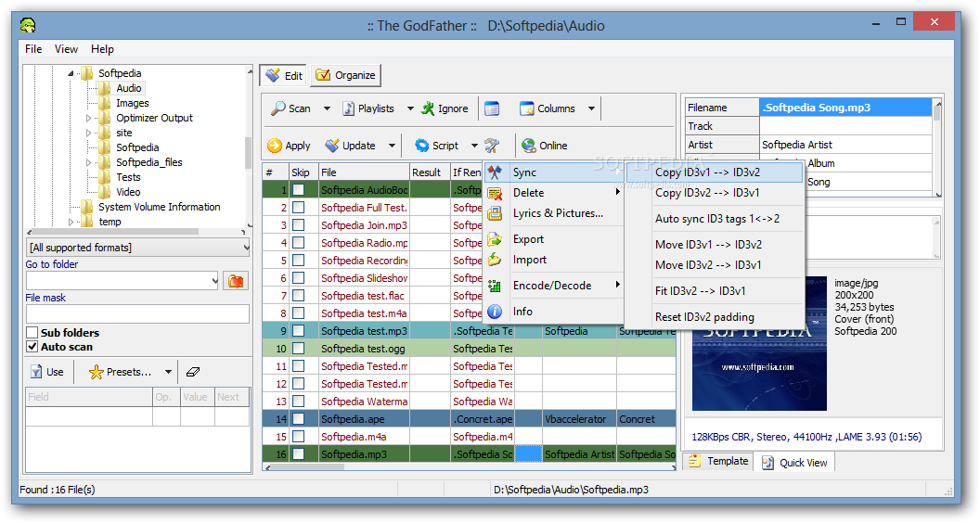This screenshot has height=523, width=980.
Task: Click the go-to-folder browse icon button
Action: pyautogui.click(x=236, y=281)
